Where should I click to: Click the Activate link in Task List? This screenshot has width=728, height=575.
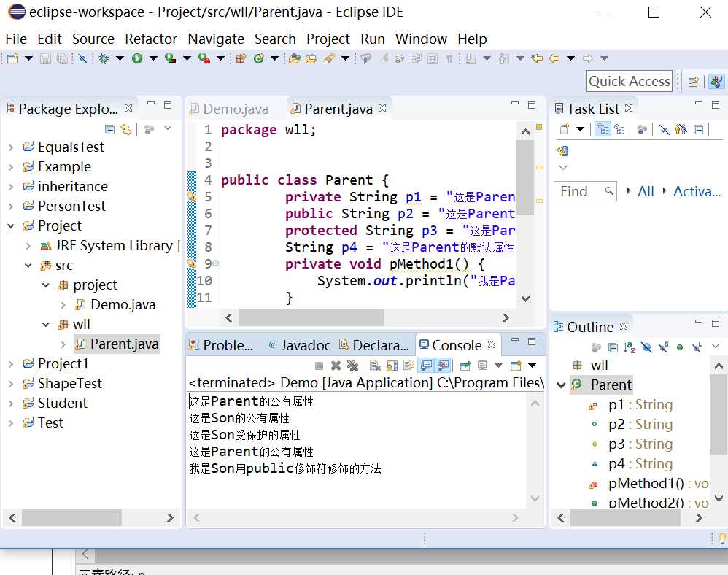[697, 191]
